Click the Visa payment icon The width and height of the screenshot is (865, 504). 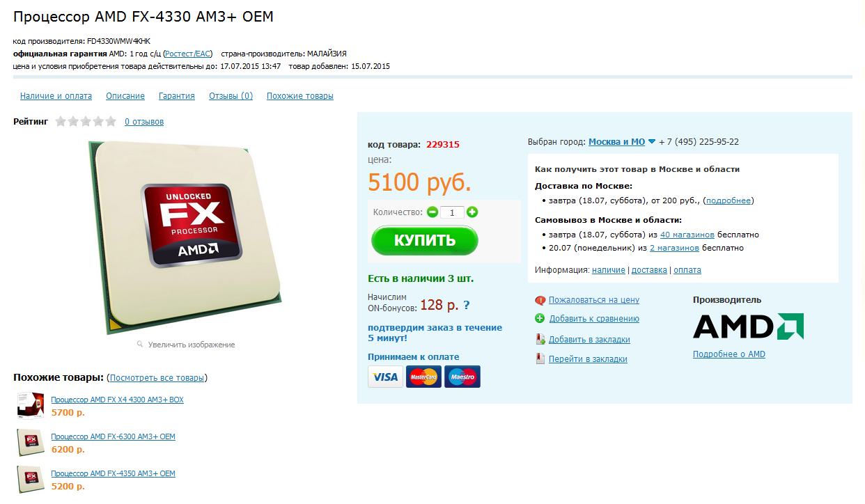(385, 377)
